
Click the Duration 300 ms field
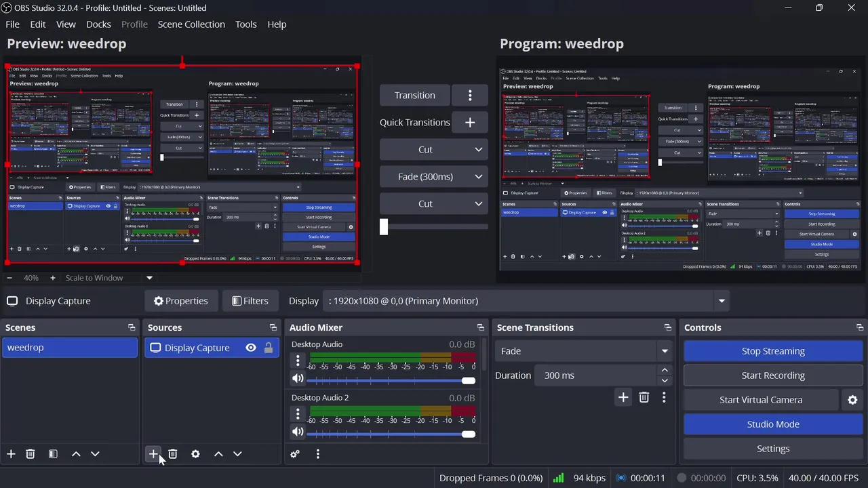click(596, 375)
